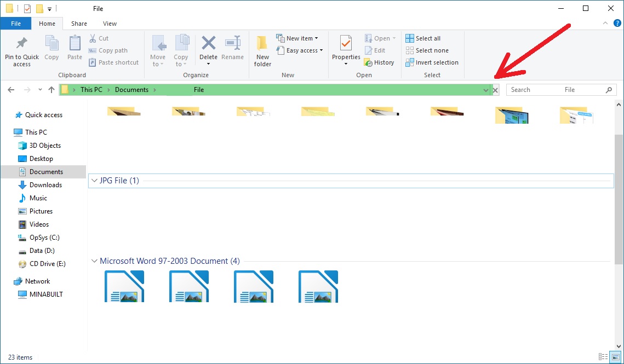The width and height of the screenshot is (624, 364).
Task: Click Pin to Quick access icon
Action: (x=21, y=43)
